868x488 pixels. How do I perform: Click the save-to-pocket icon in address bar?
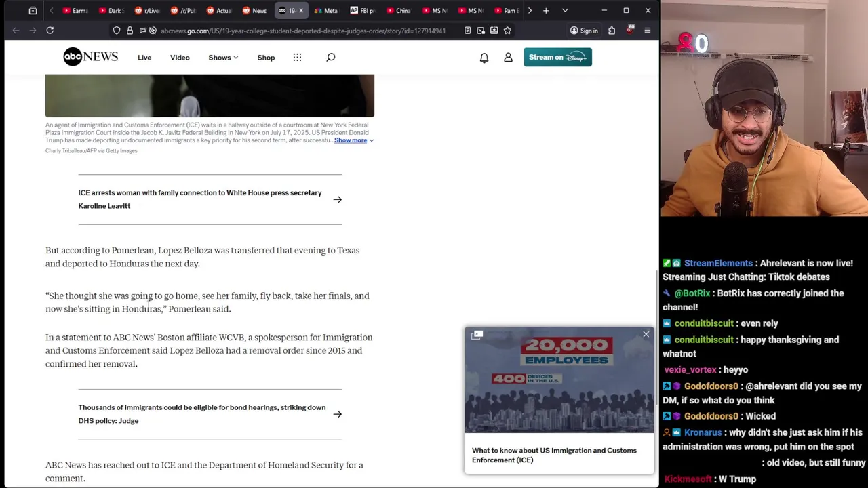(x=494, y=30)
